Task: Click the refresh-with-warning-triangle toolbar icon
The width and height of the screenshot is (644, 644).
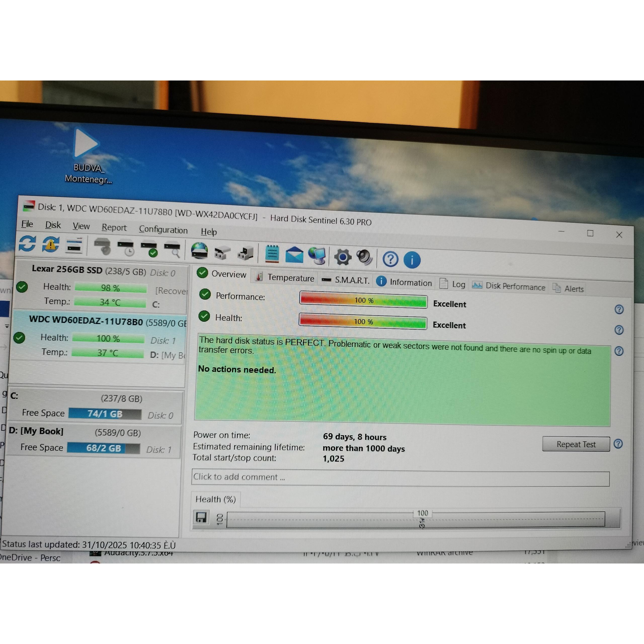Action: pos(51,245)
